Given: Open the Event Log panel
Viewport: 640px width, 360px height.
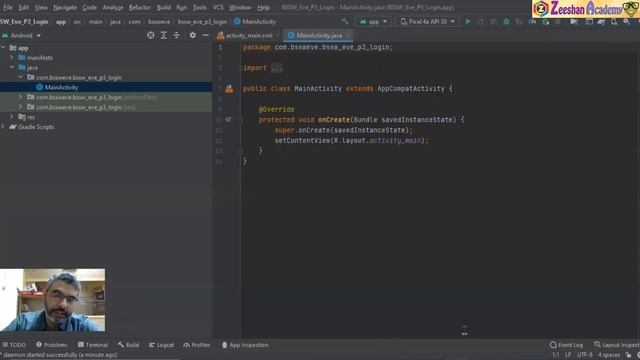Looking at the screenshot, I should [567, 345].
